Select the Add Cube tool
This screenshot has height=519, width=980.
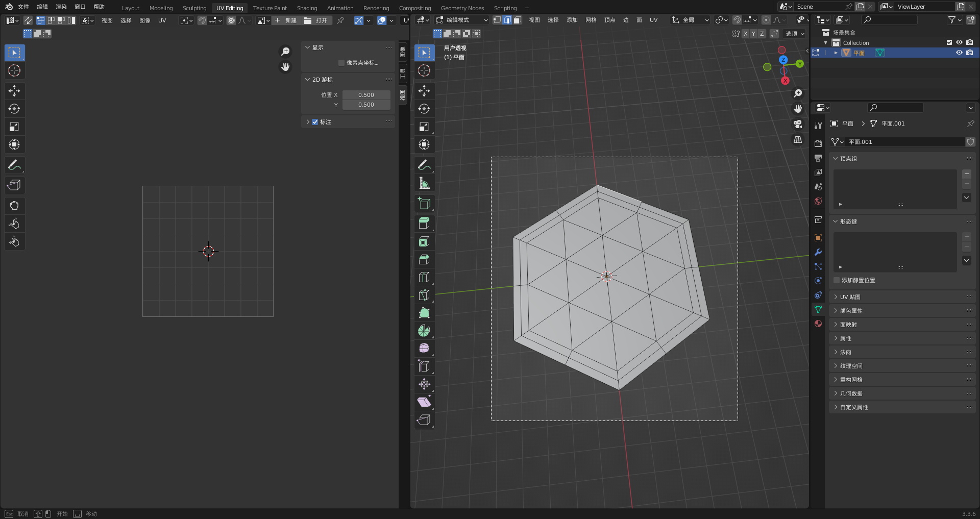pyautogui.click(x=424, y=203)
